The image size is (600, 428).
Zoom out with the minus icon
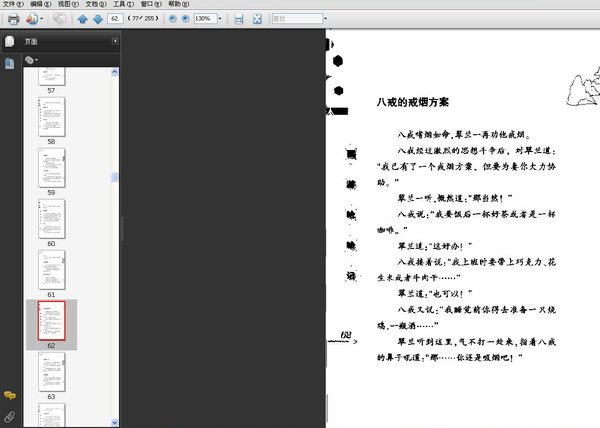click(x=173, y=18)
